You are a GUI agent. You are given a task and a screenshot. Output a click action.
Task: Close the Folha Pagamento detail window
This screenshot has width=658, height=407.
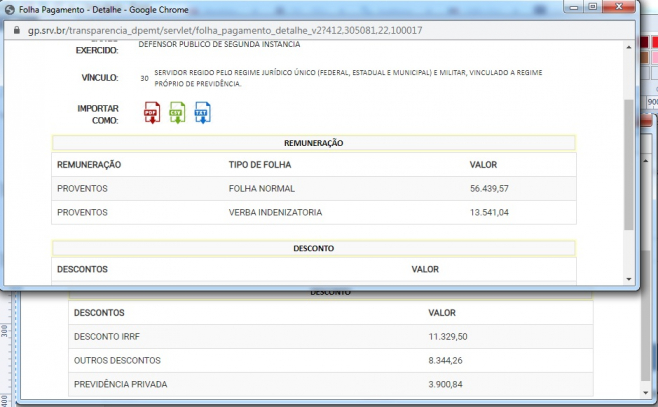click(x=622, y=7)
